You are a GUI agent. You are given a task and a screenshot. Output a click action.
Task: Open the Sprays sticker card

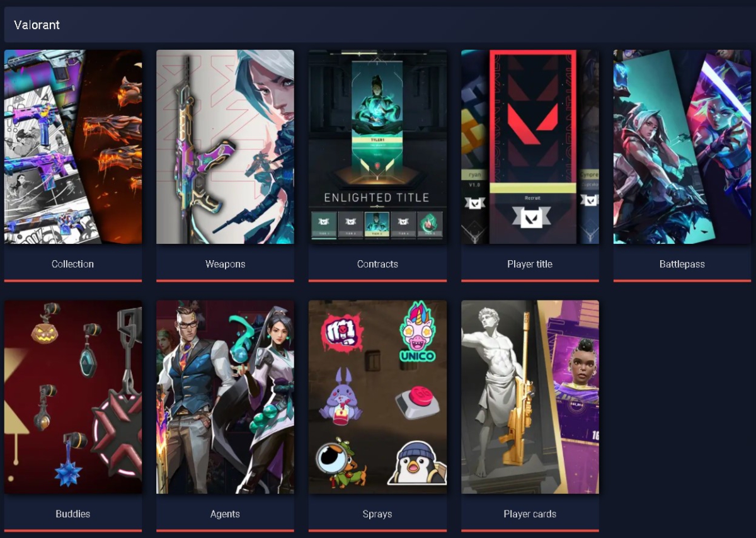pos(377,397)
